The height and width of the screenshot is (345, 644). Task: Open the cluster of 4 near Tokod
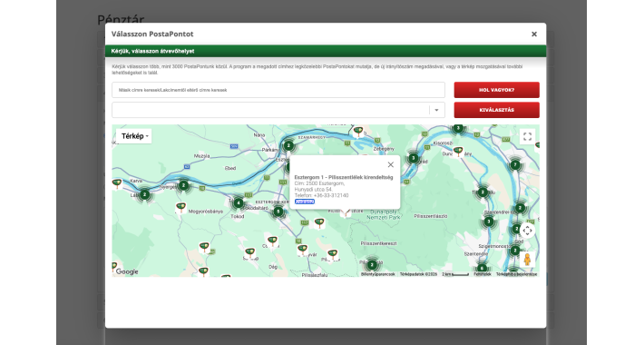239,203
